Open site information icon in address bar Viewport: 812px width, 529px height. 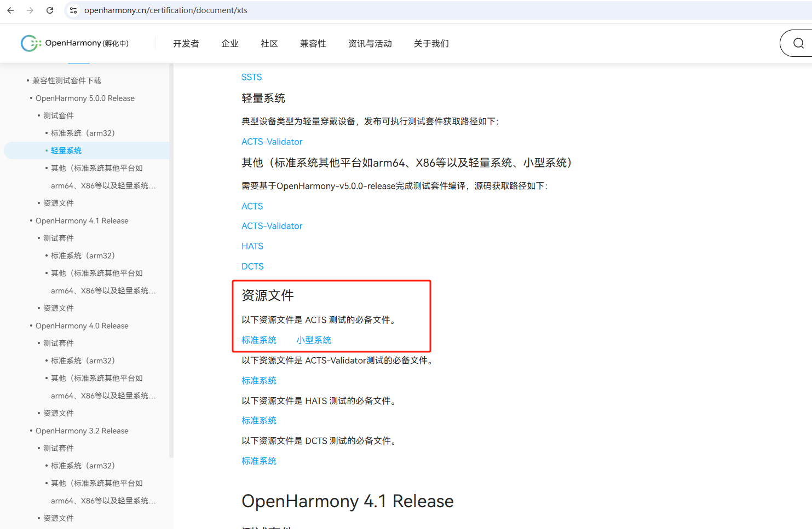(73, 10)
